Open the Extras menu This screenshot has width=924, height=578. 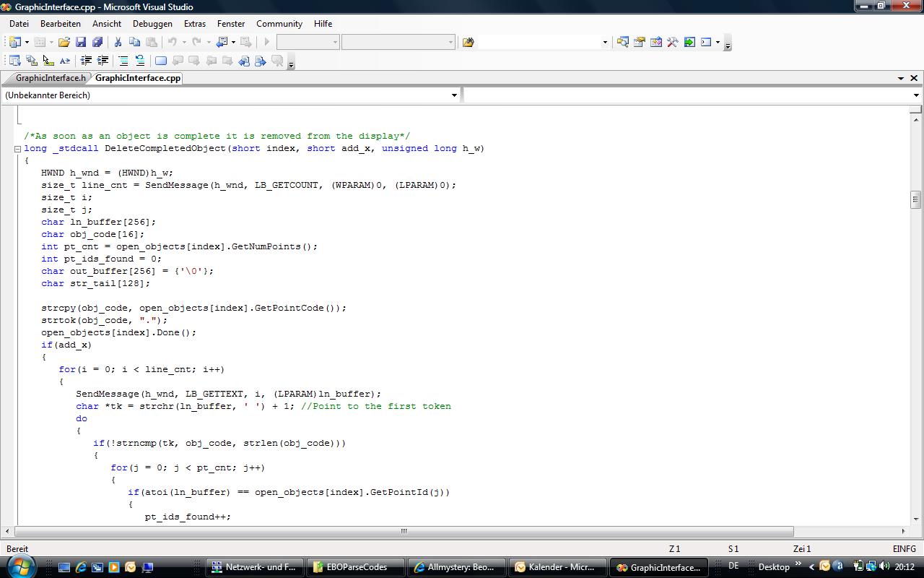pyautogui.click(x=195, y=23)
